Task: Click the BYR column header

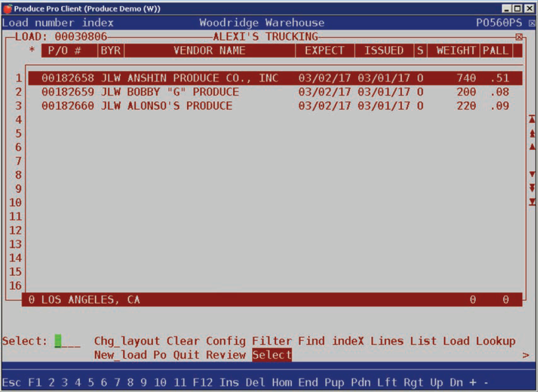Action: click(111, 50)
